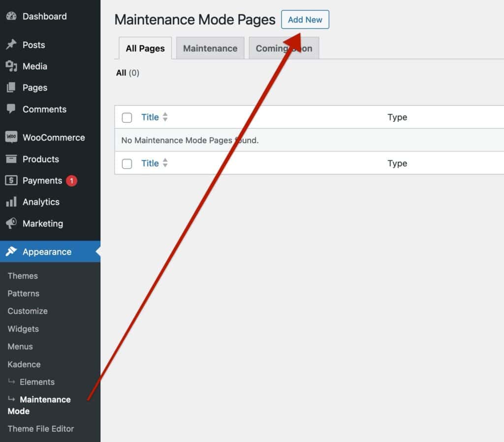The image size is (504, 442).
Task: Click the WooCommerce logo icon
Action: coord(11,137)
